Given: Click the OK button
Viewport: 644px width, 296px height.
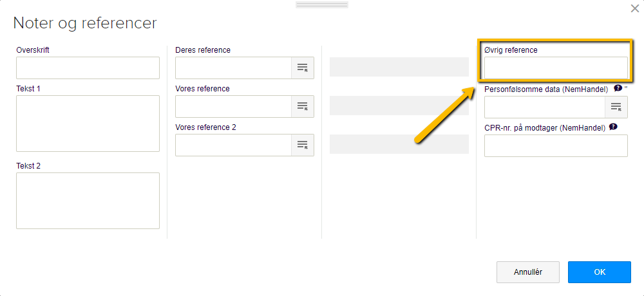Looking at the screenshot, I should tap(599, 272).
